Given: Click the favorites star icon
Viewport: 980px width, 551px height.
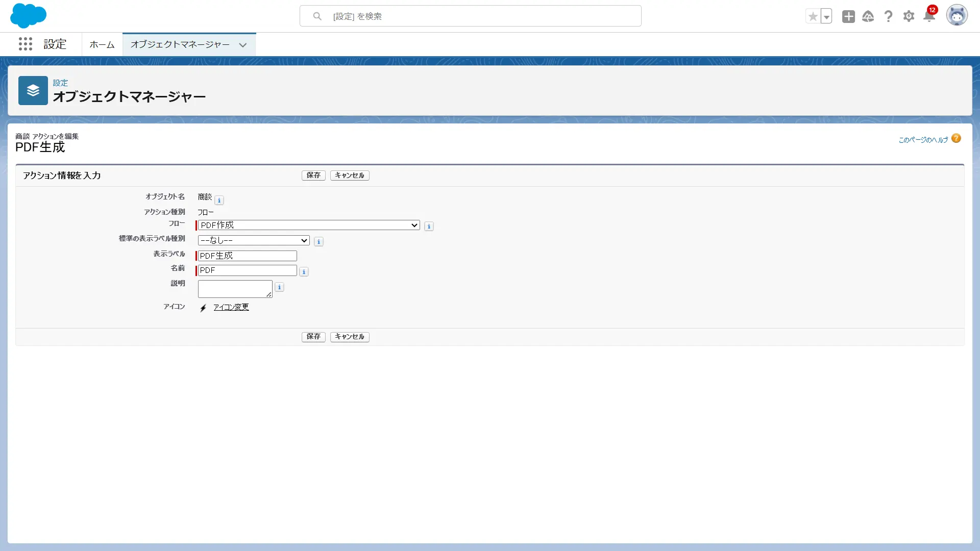Looking at the screenshot, I should [x=813, y=16].
